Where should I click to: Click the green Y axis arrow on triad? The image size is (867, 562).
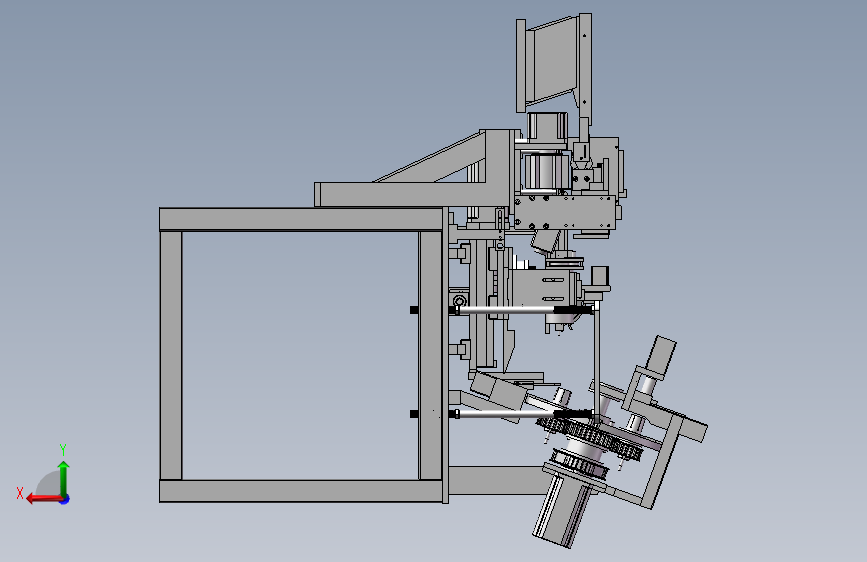click(64, 478)
